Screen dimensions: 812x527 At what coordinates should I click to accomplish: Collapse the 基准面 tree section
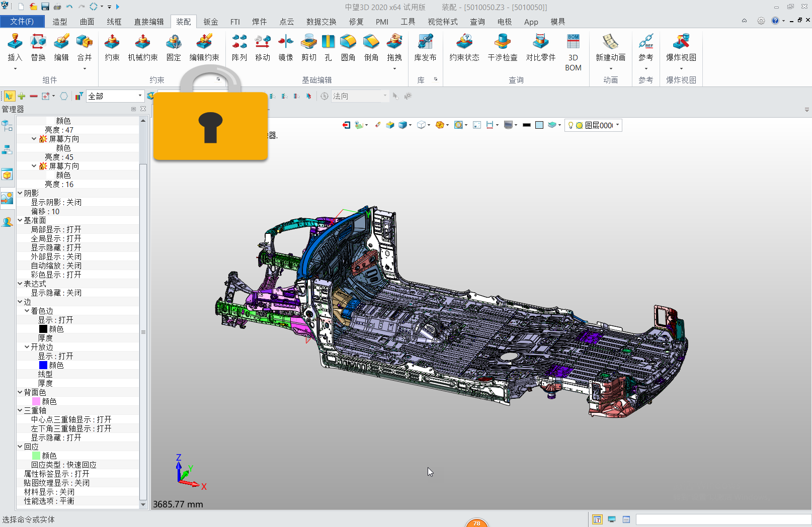20,220
